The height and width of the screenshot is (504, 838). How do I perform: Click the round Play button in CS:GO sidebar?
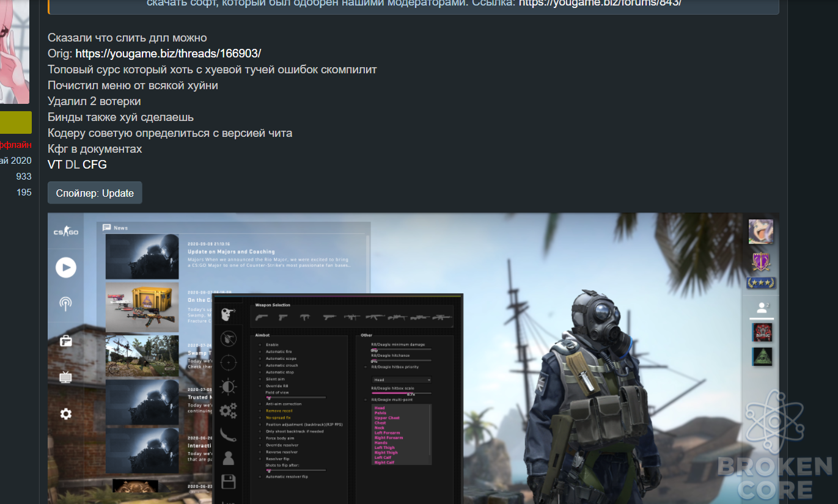pos(66,267)
